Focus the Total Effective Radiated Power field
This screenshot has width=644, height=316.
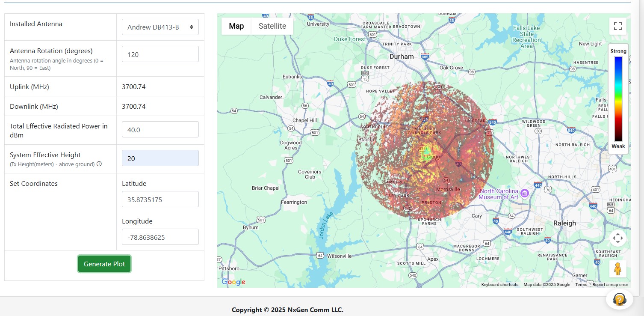(x=160, y=129)
